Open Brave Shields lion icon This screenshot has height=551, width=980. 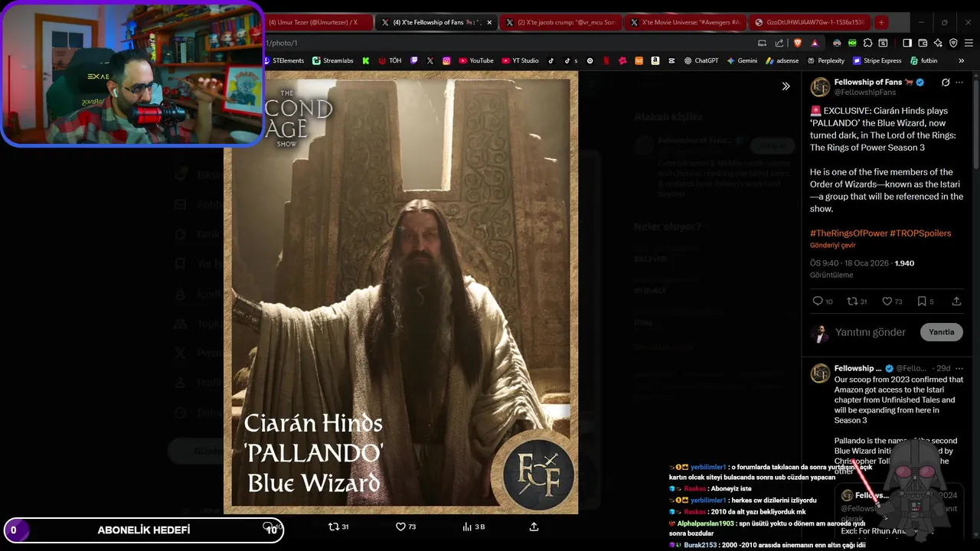(x=797, y=43)
